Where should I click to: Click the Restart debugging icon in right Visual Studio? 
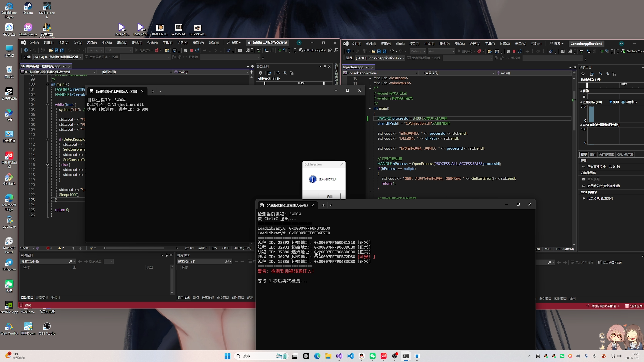click(519, 51)
